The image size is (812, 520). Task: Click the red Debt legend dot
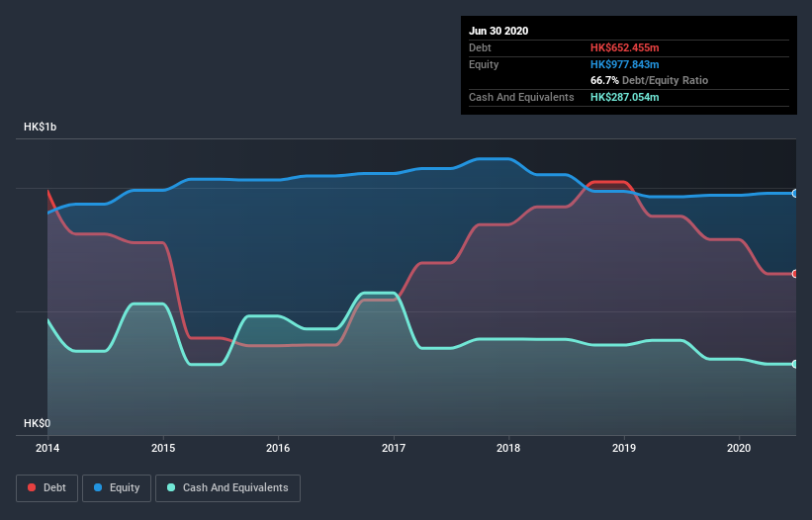coord(32,487)
